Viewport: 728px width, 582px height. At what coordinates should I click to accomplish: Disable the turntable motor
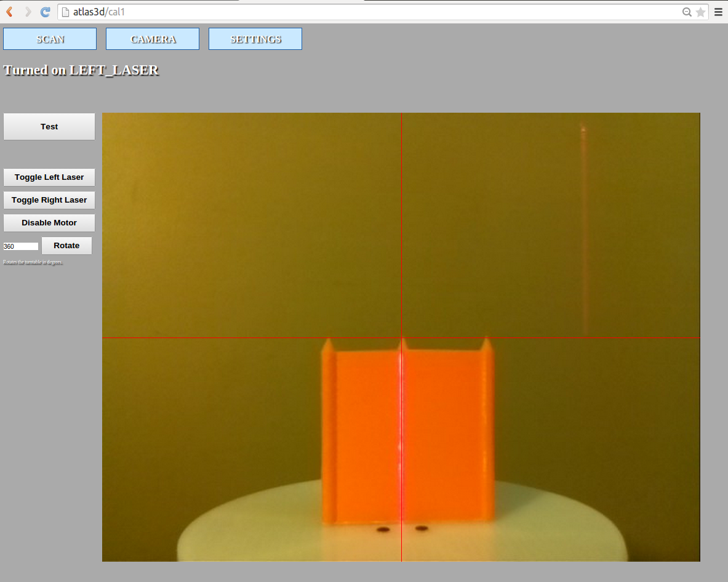tap(49, 223)
